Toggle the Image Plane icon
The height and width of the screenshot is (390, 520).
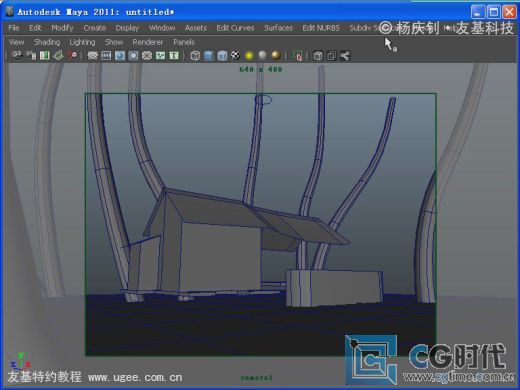point(58,55)
